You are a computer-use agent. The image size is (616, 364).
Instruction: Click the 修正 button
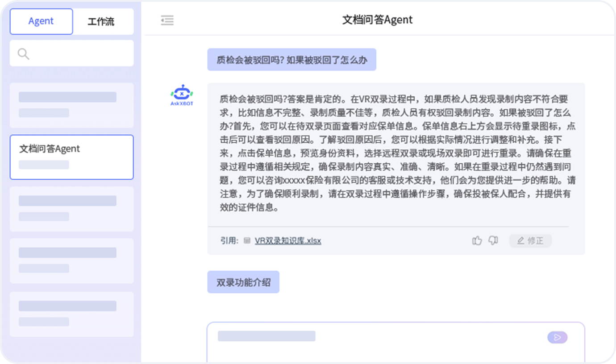tap(530, 241)
